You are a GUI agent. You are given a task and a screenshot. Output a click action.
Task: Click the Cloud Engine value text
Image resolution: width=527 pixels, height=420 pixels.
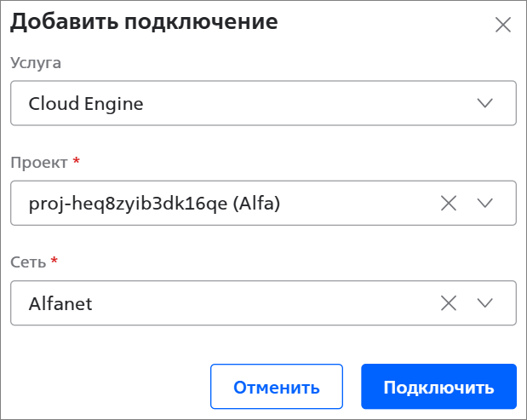click(86, 104)
